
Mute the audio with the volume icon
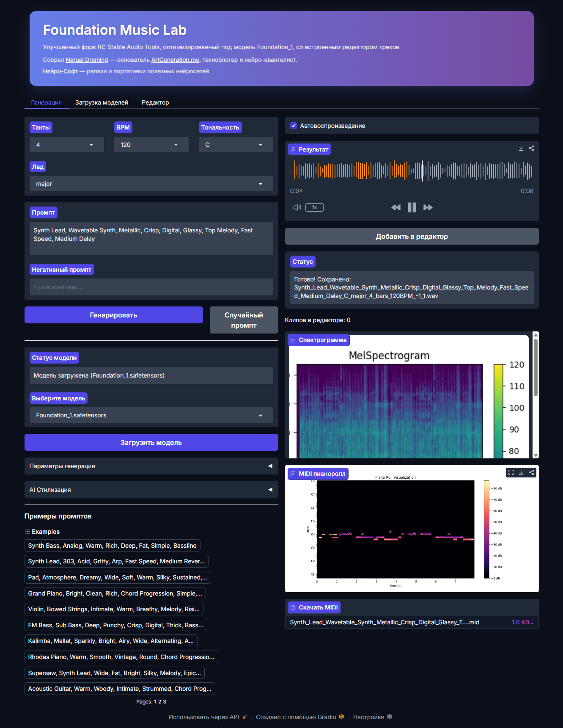(x=297, y=207)
